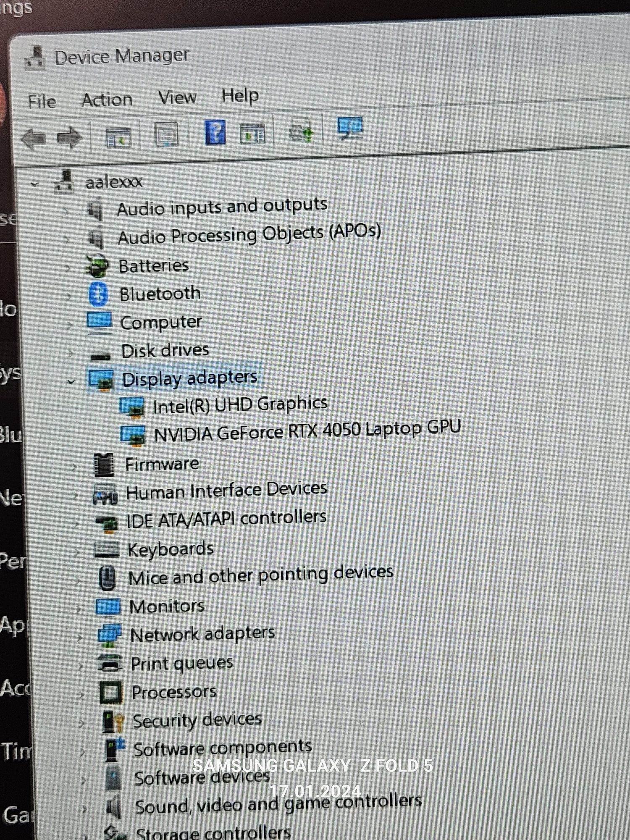Expand the Keyboards category chevron
This screenshot has height=840, width=630.
pyautogui.click(x=77, y=552)
